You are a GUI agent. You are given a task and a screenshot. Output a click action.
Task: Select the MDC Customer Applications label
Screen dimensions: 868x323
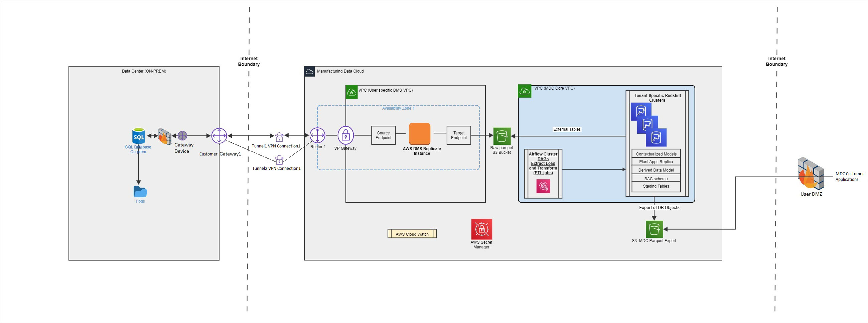pos(850,177)
